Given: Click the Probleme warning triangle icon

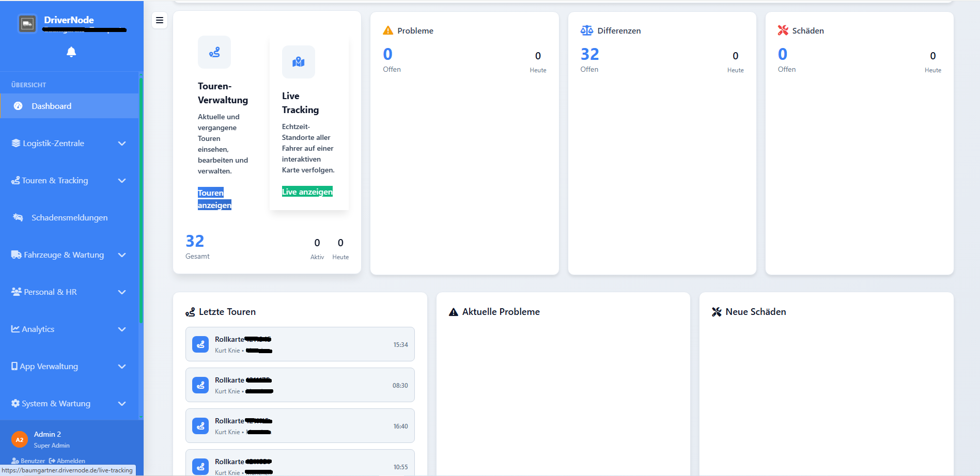Looking at the screenshot, I should pos(388,30).
